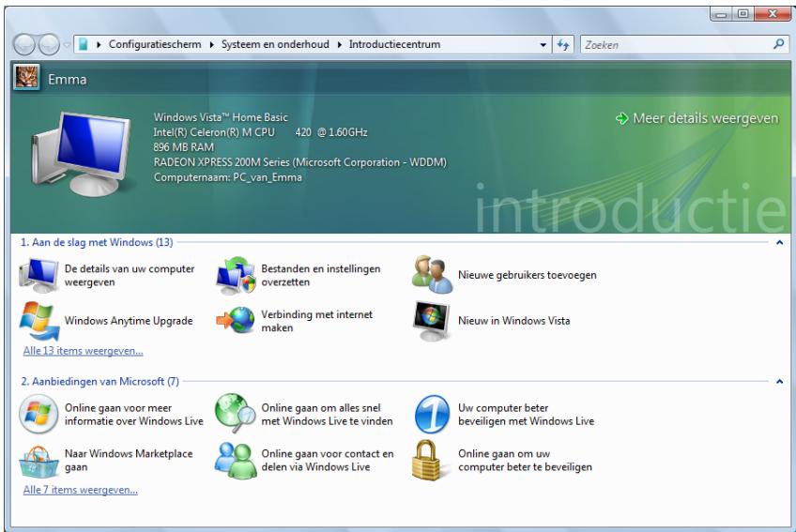
Task: Go to 'Configuratiescherm' in the breadcrumb
Action: 155,45
